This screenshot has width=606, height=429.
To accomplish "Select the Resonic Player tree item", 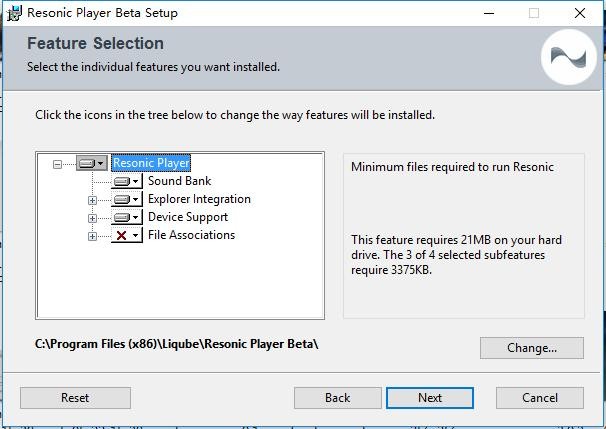I will (x=151, y=163).
